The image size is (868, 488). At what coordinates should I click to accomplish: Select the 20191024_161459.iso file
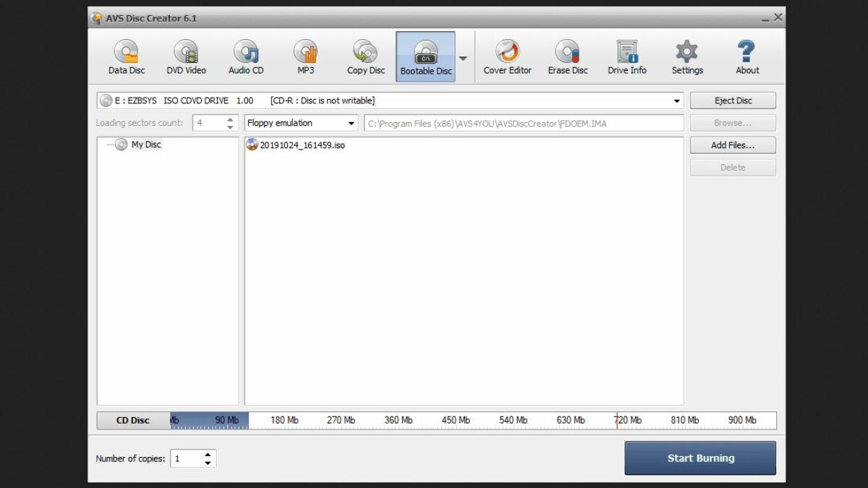click(302, 145)
